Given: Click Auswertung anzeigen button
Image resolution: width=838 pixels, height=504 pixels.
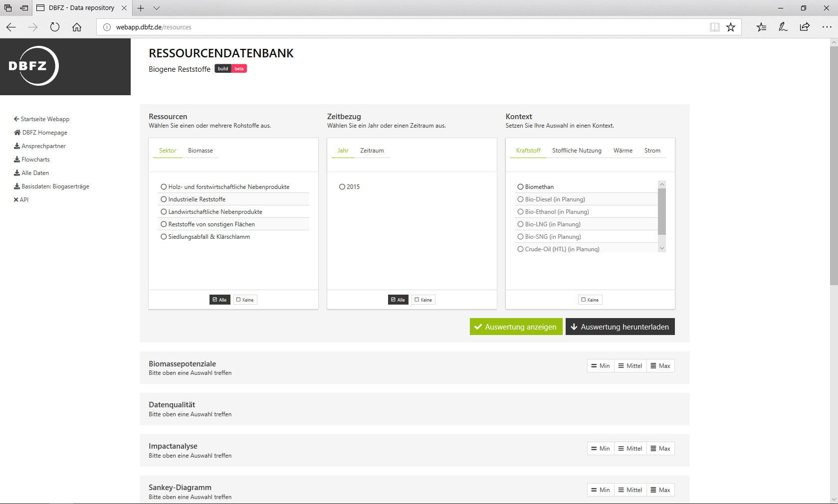Looking at the screenshot, I should click(x=516, y=327).
